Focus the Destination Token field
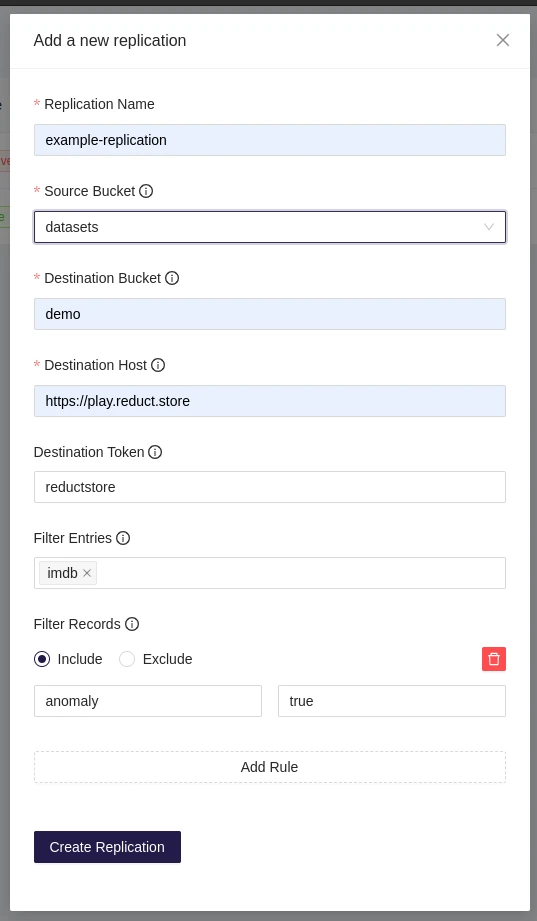 [270, 487]
